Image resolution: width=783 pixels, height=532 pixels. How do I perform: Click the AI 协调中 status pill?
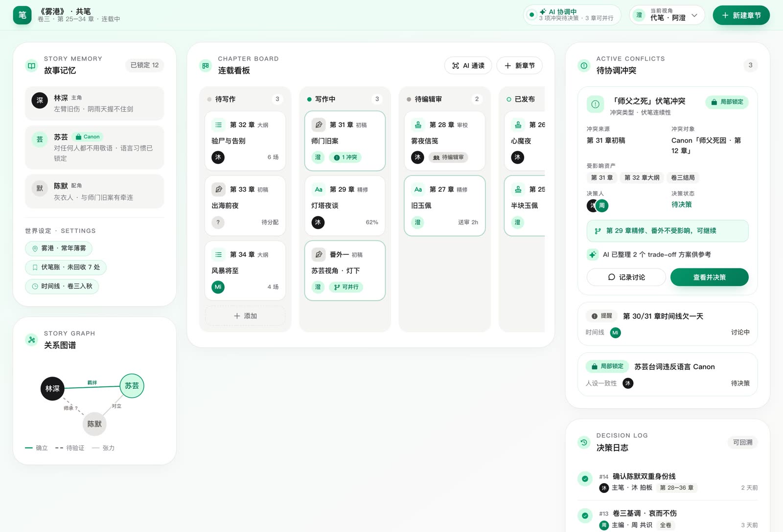(x=572, y=15)
